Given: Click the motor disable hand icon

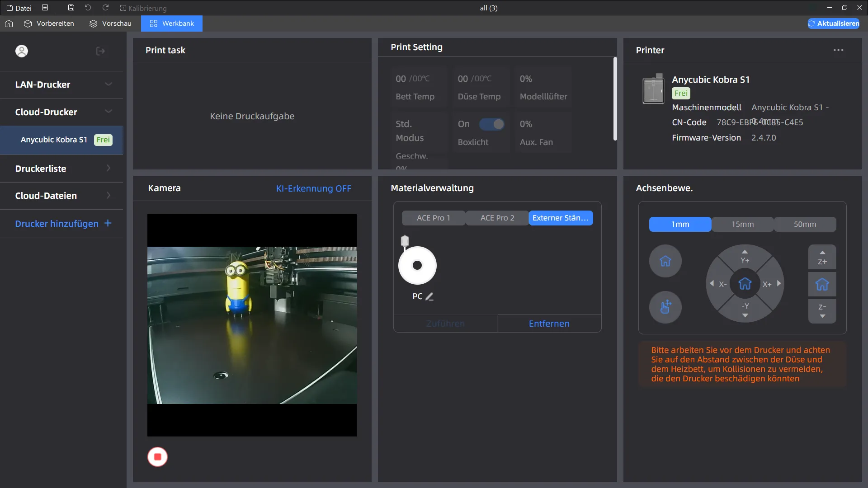Looking at the screenshot, I should (x=665, y=307).
